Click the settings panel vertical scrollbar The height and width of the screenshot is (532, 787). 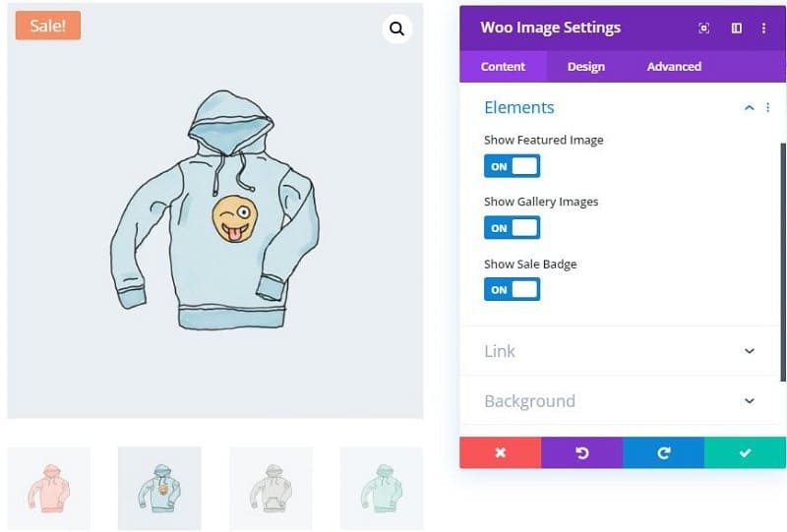pyautogui.click(x=782, y=262)
